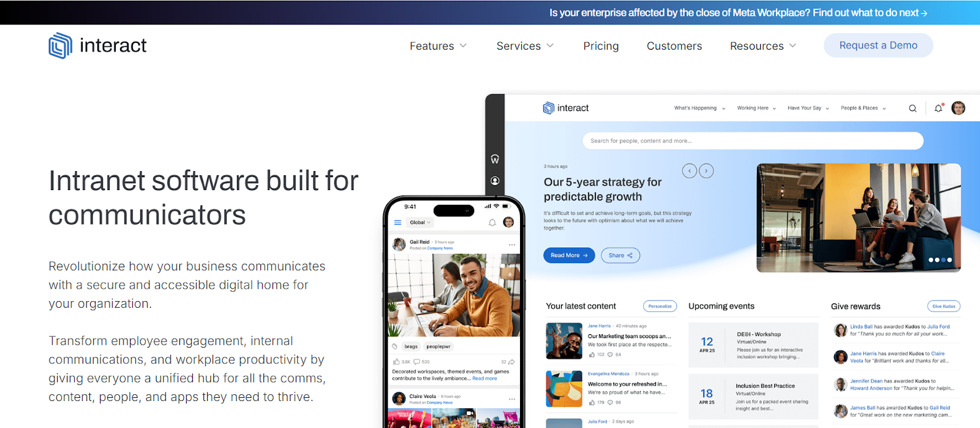Tap the bell icon in the phone mockup
The image size is (980, 428).
[492, 223]
